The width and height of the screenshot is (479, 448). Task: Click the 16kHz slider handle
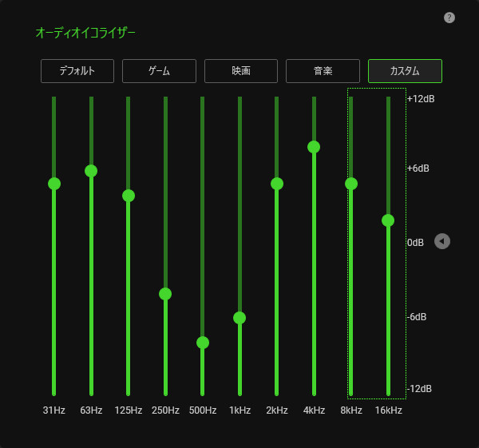coord(388,220)
